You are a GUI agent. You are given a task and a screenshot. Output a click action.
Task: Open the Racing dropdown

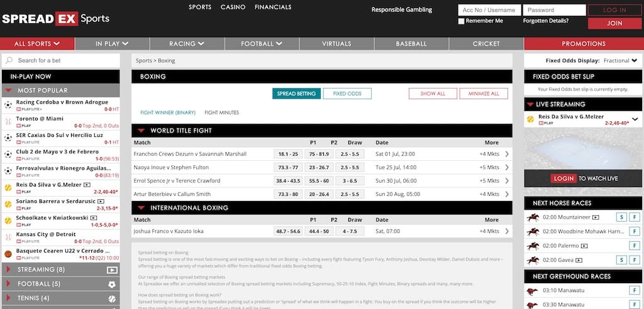click(x=187, y=43)
